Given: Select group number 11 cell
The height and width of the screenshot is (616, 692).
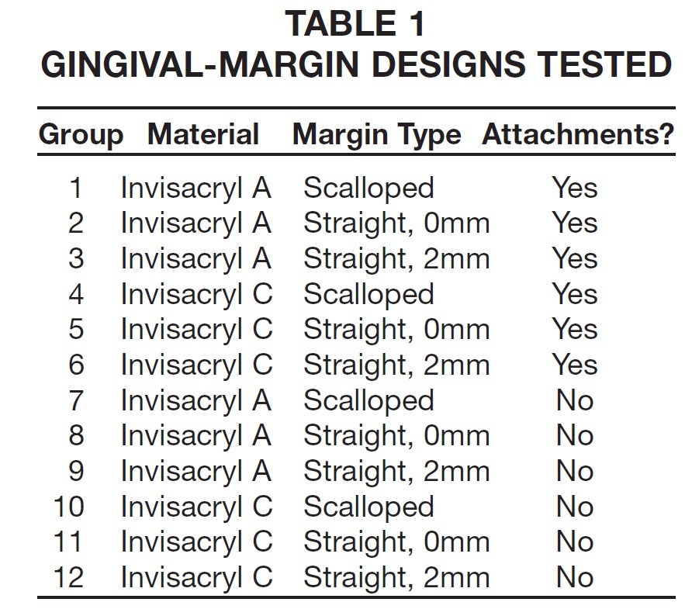Looking at the screenshot, I should click(x=68, y=542).
